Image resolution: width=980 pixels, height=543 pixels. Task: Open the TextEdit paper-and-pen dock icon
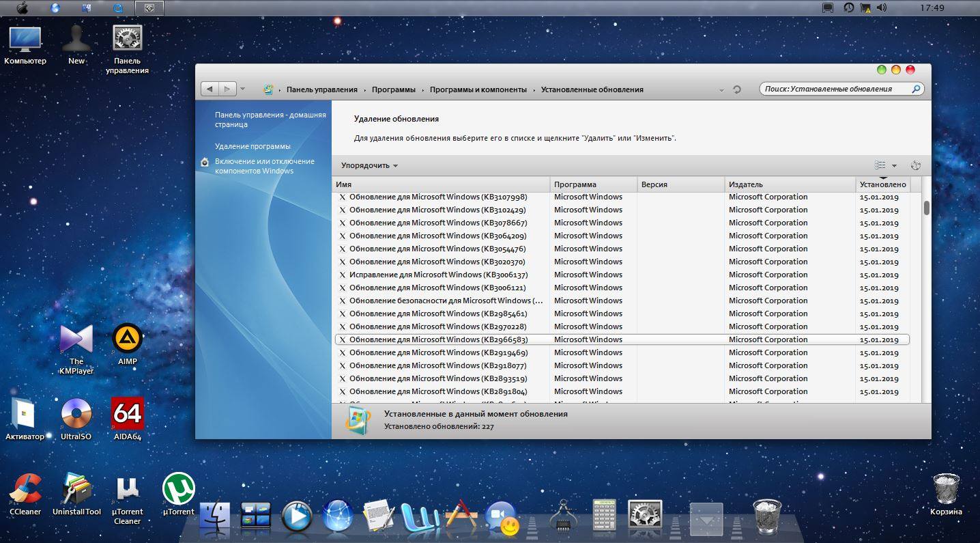click(378, 516)
